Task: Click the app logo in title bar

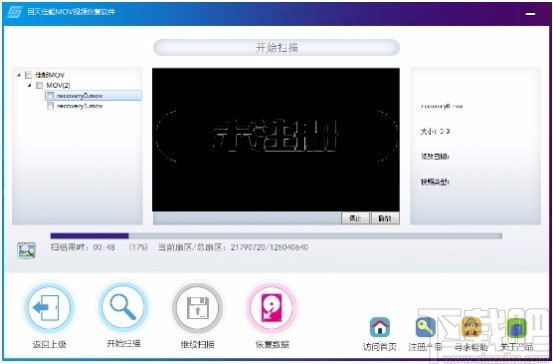Action: tap(14, 12)
